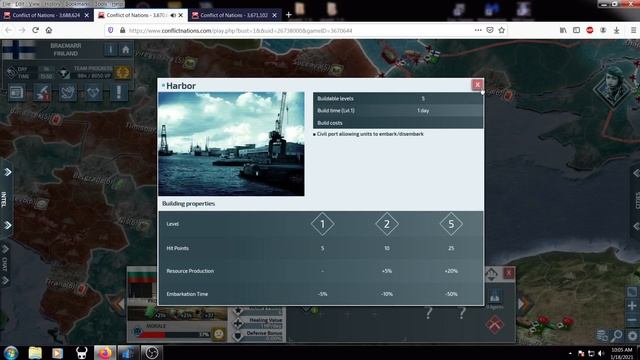
Task: Click the coins stack icon bottom right
Action: point(602,336)
